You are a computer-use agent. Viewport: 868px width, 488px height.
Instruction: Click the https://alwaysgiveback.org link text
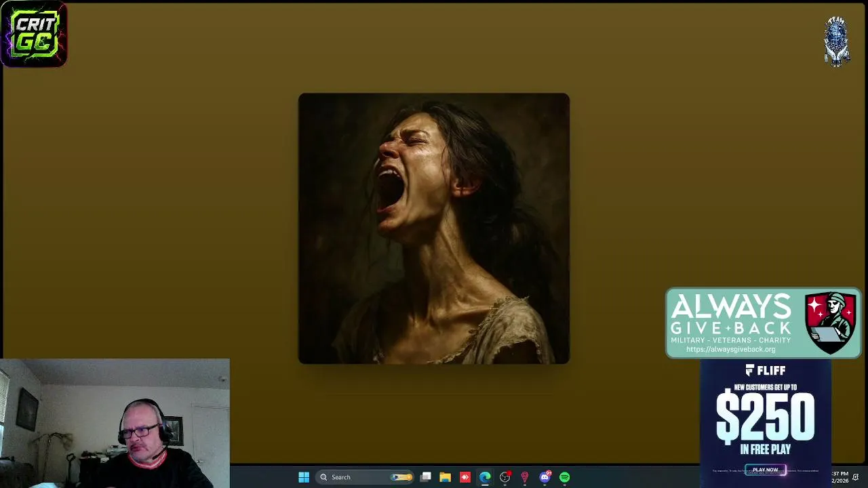[x=730, y=350]
